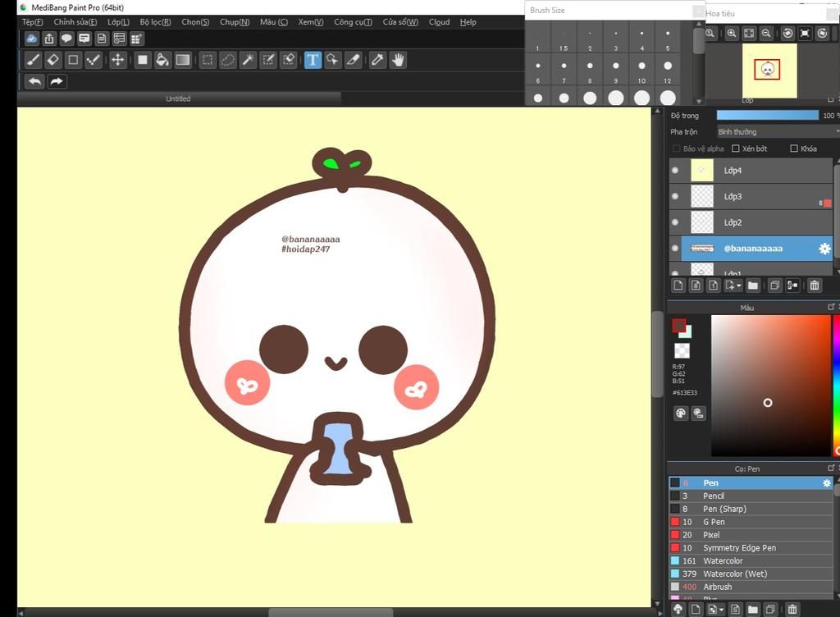The image size is (840, 617).
Task: Select the G Pen brush
Action: pos(751,522)
